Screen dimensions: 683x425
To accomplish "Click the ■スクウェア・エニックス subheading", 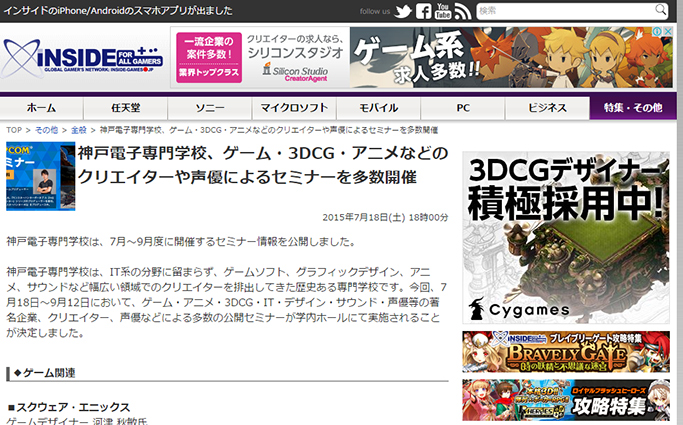I will [x=69, y=407].
